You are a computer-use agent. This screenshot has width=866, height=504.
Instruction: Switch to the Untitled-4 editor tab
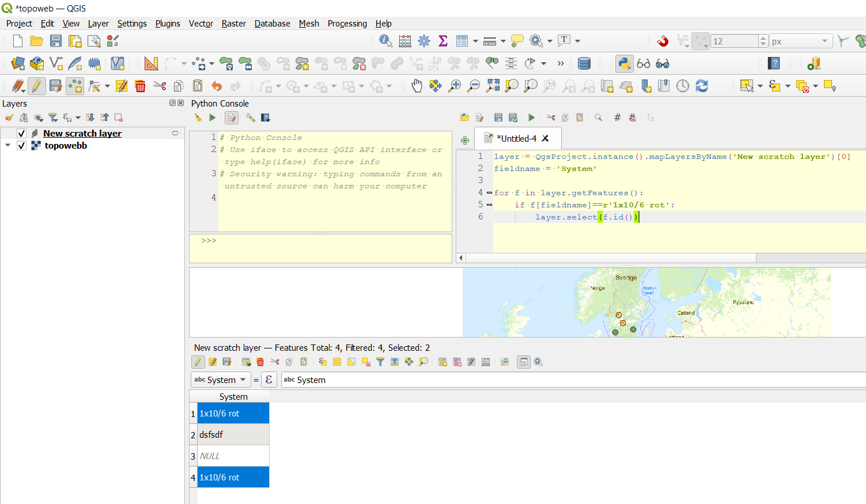pyautogui.click(x=517, y=138)
